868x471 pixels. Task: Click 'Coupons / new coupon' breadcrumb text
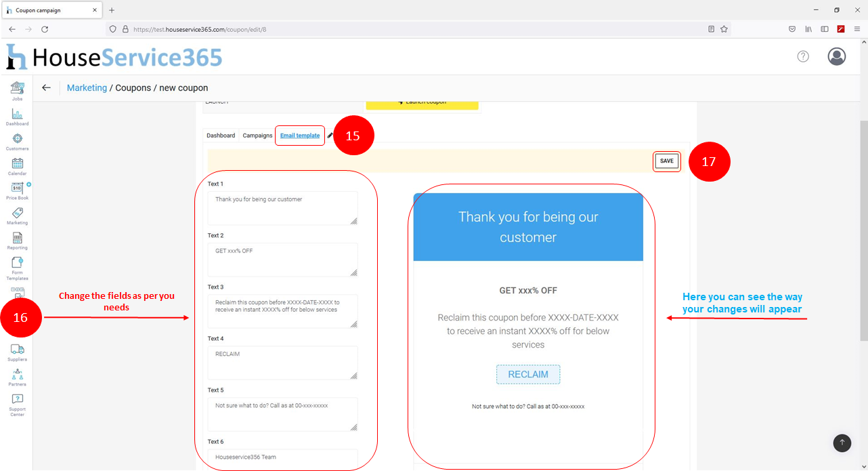pos(162,88)
